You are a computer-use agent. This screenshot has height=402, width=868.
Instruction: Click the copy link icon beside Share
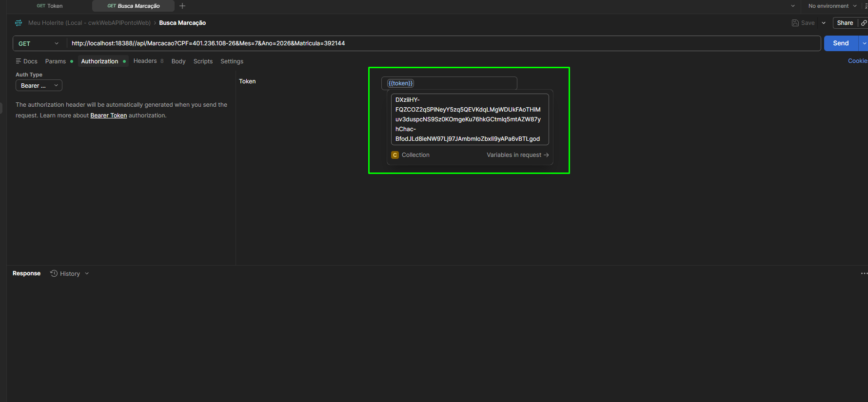(x=864, y=23)
